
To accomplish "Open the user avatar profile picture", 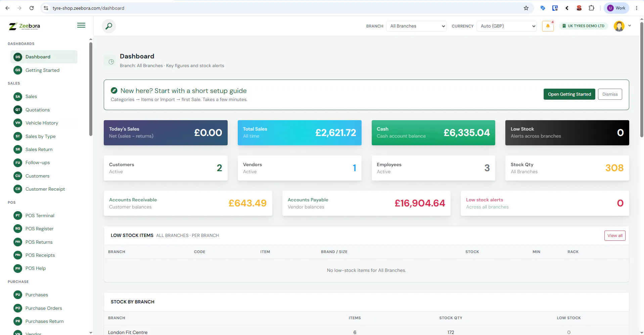I will pyautogui.click(x=619, y=26).
